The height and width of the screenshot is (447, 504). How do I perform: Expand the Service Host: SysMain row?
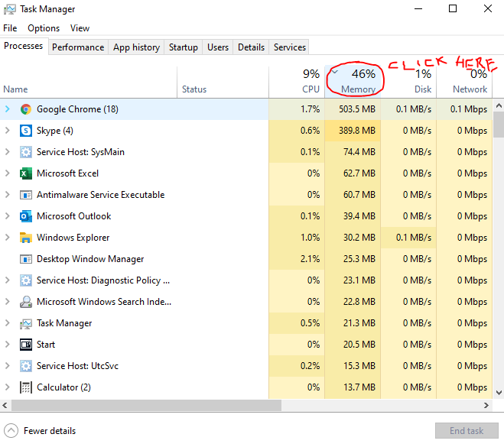click(x=8, y=152)
